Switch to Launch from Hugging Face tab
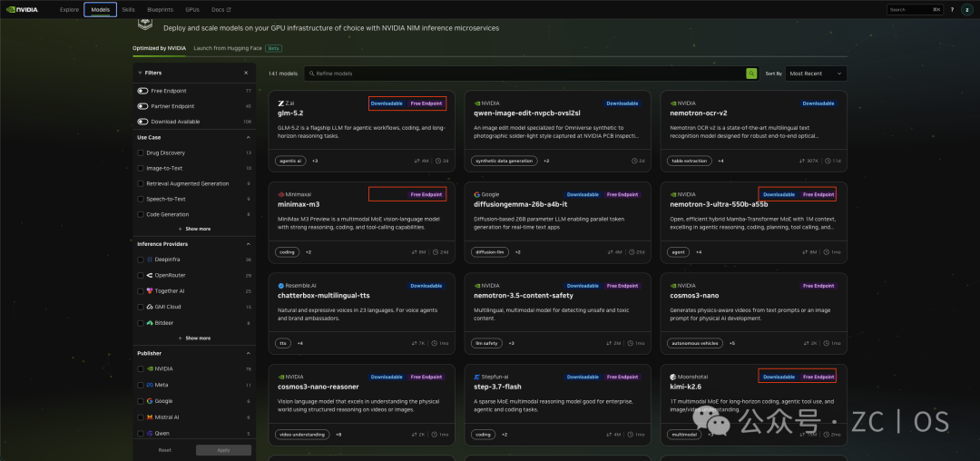The image size is (980, 461). (x=228, y=48)
